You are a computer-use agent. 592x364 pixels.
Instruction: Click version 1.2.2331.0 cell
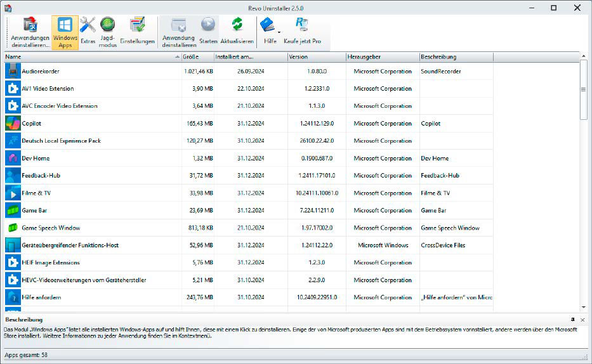(x=317, y=89)
